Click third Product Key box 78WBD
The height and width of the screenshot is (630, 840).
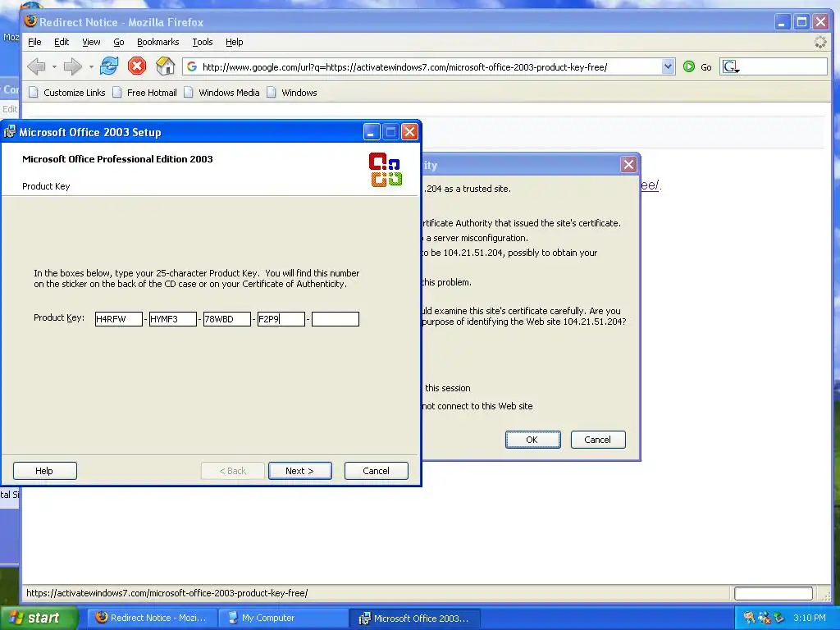point(226,319)
